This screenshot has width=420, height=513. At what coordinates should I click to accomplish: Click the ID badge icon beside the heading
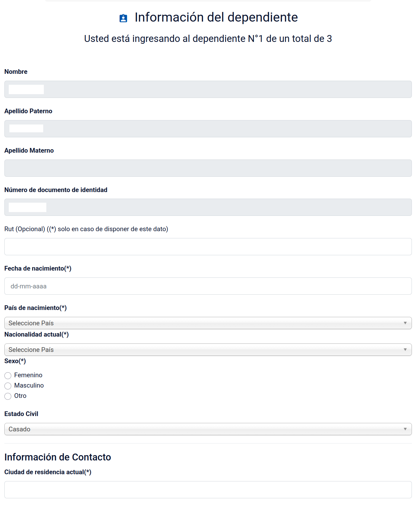(x=123, y=18)
